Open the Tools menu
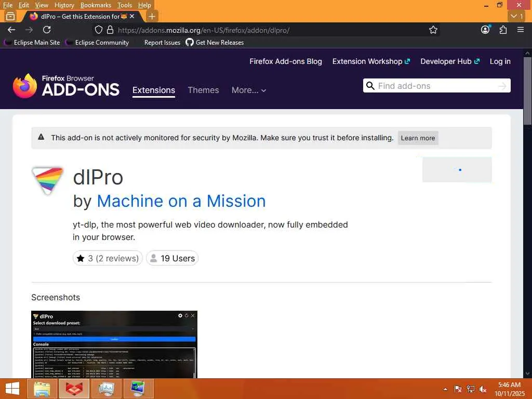 pyautogui.click(x=125, y=5)
